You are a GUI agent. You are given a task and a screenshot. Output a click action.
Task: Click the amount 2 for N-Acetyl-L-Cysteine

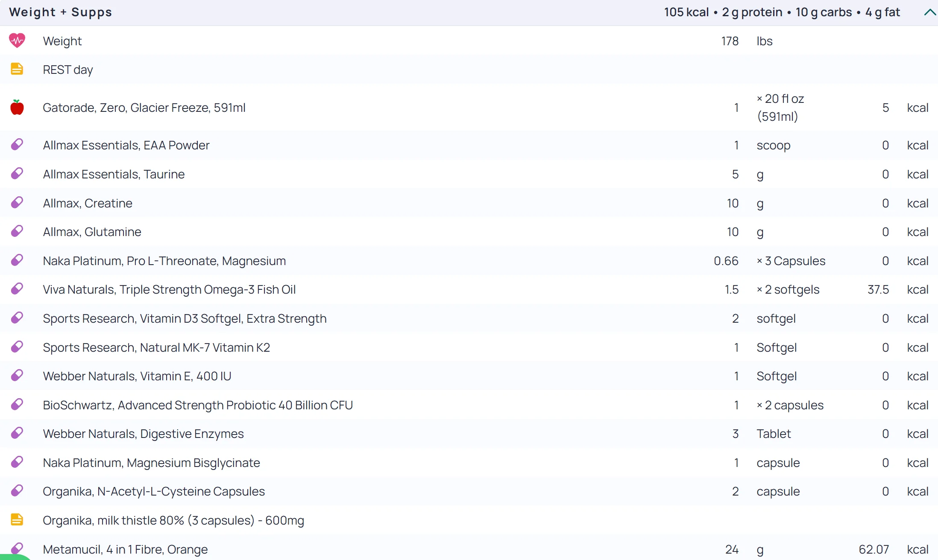pos(735,491)
